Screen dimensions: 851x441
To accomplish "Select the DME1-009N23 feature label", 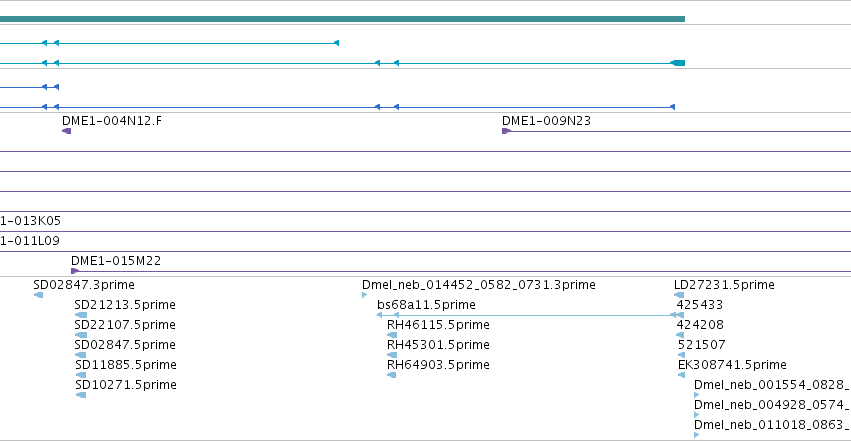I will coord(546,120).
